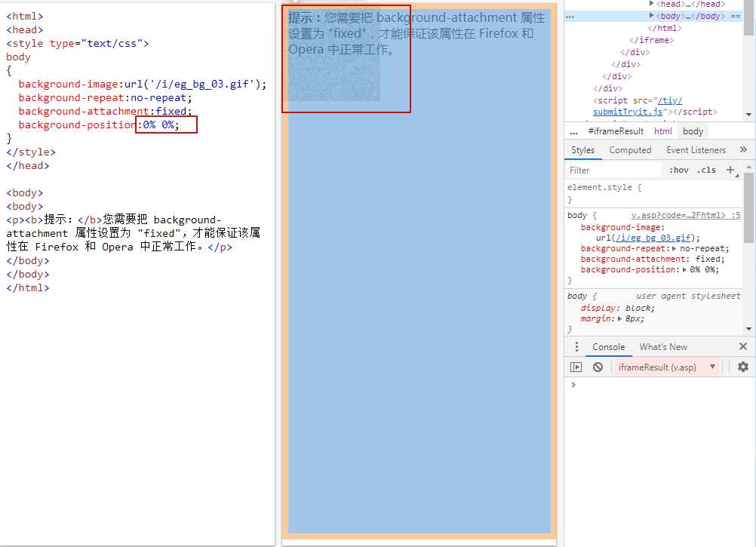Switch to the Computed tab
Viewport: 756px width, 547px height.
(630, 150)
